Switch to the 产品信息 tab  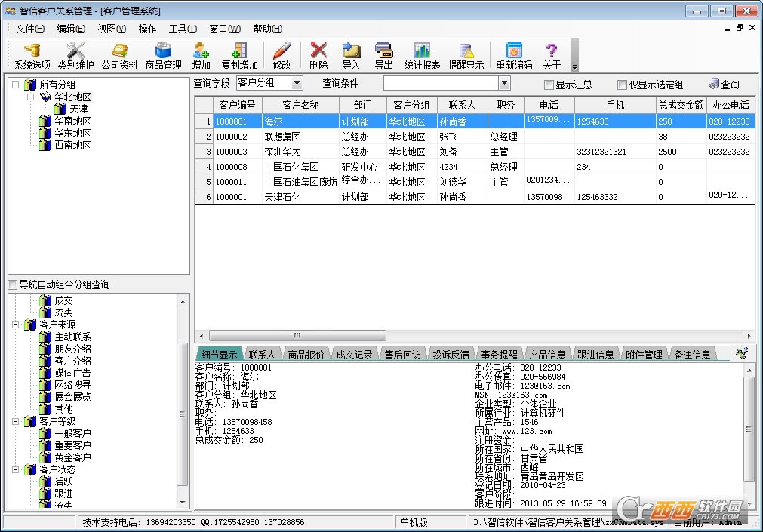[x=547, y=355]
